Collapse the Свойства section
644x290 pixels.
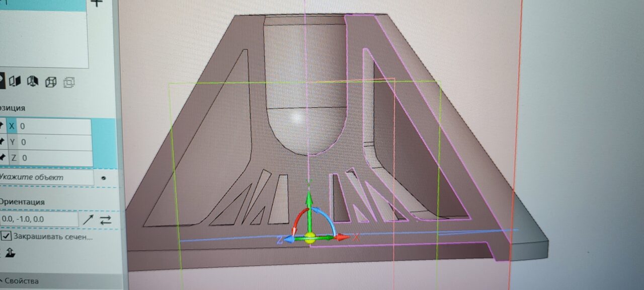pos(20,281)
